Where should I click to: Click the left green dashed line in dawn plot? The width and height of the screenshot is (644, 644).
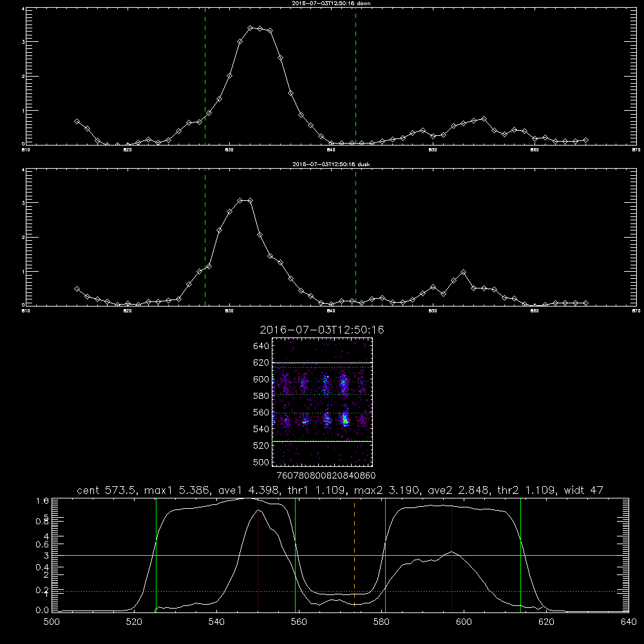tap(205, 76)
